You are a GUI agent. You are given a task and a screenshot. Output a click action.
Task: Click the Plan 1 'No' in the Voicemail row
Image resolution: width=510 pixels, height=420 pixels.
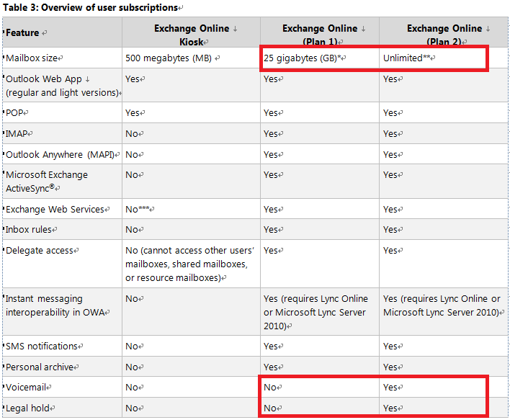click(270, 388)
